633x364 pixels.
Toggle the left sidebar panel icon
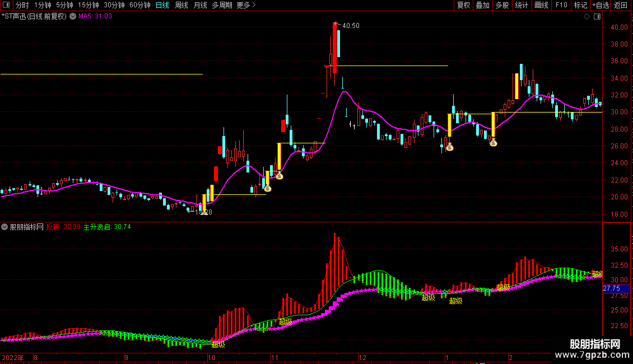pos(6,5)
